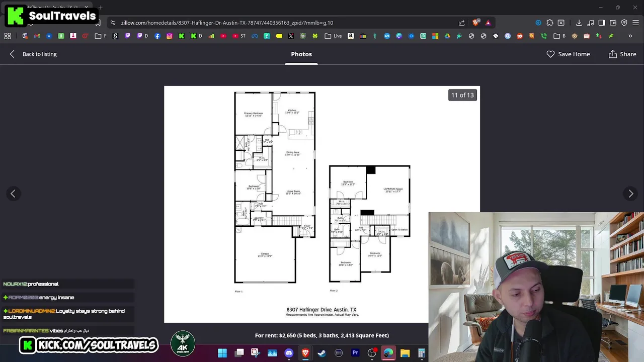This screenshot has width=644, height=362.
Task: Open the Google Drive bookmark
Action: [447, 36]
